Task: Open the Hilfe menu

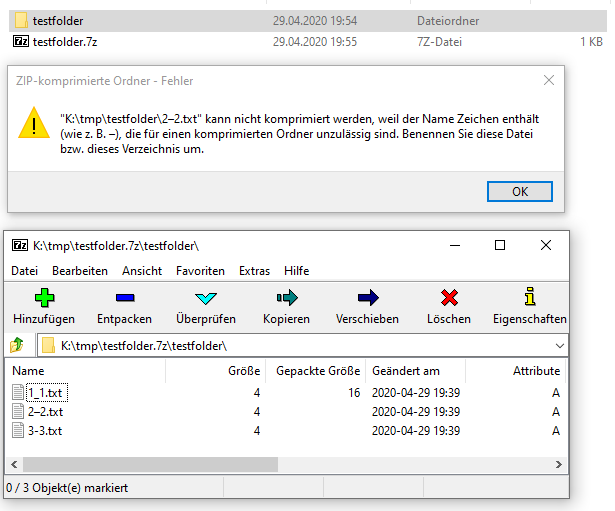Action: click(297, 271)
